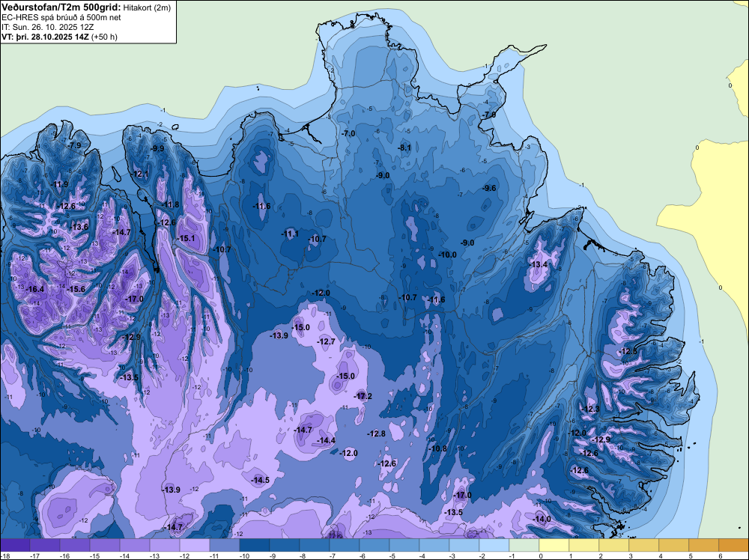This screenshot has width=749, height=560.
Task: Click the -12.1 temperature reading
Action: [x=140, y=174]
